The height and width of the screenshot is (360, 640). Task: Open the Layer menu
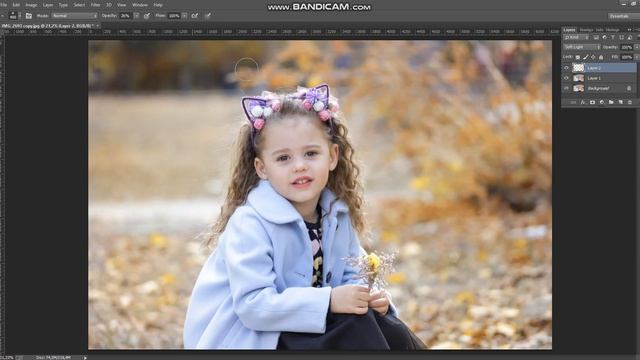tap(48, 5)
